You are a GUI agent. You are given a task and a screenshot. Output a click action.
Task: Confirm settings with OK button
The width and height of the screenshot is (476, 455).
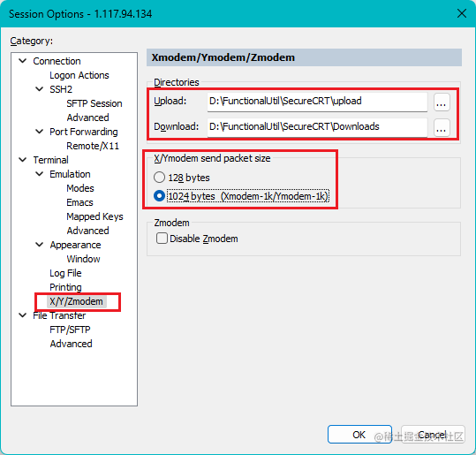[359, 435]
